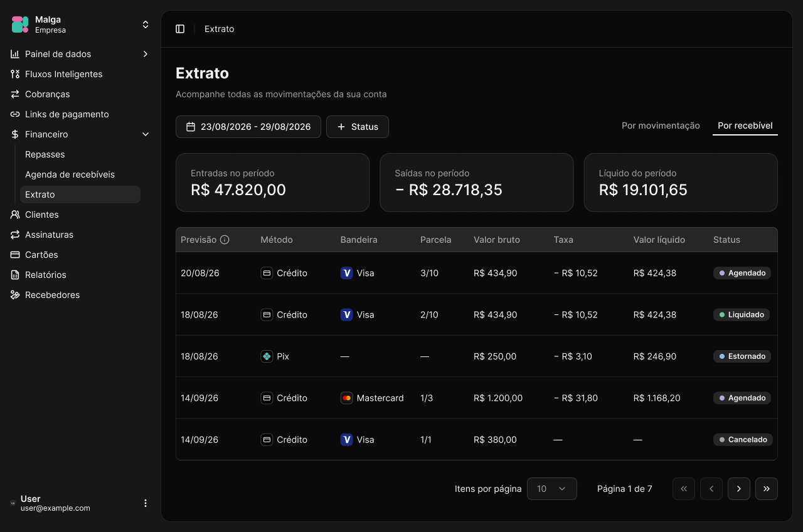Click the Links de pagamento chain icon

point(15,114)
